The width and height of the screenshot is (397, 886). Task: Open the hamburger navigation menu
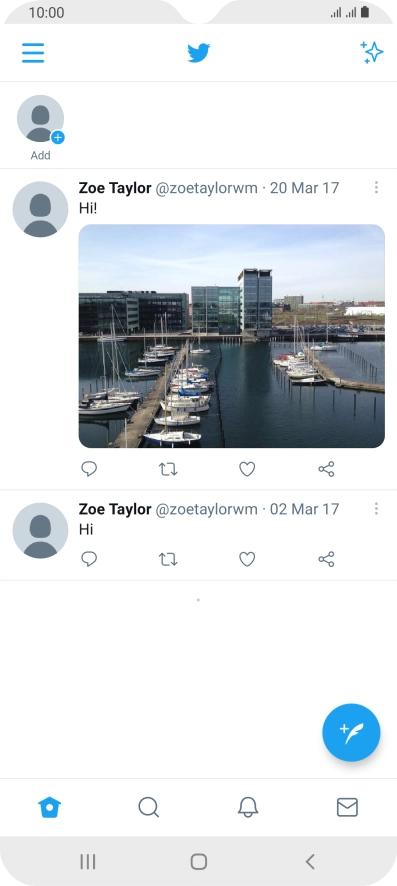coord(33,53)
